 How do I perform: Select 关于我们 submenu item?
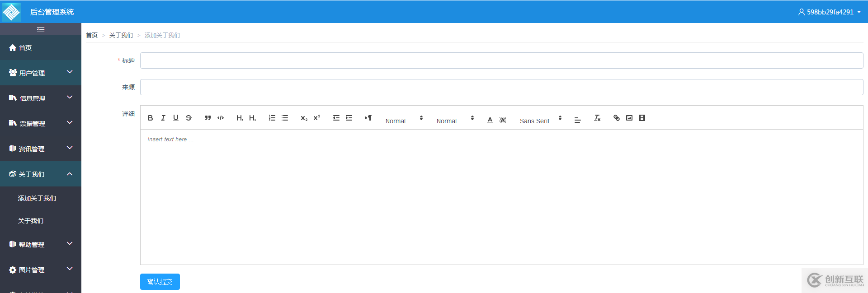[x=41, y=221]
